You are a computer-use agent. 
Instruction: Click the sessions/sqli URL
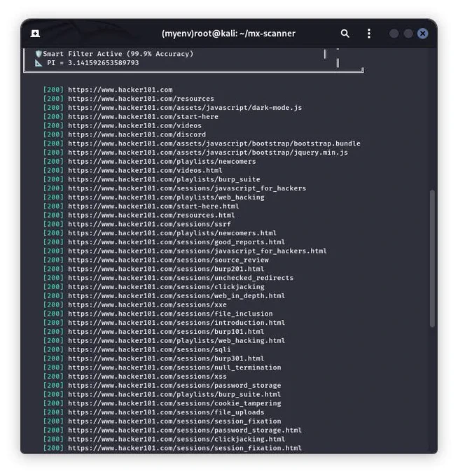pos(149,349)
